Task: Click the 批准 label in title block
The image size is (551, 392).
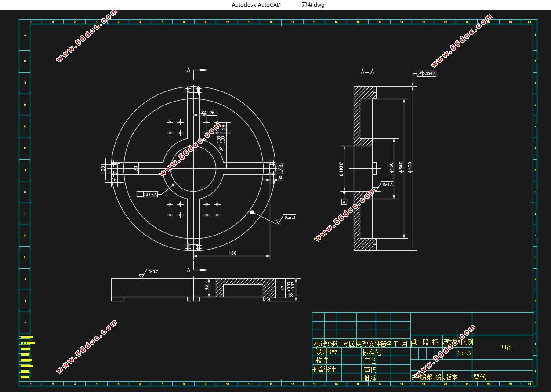Action: pos(370,378)
